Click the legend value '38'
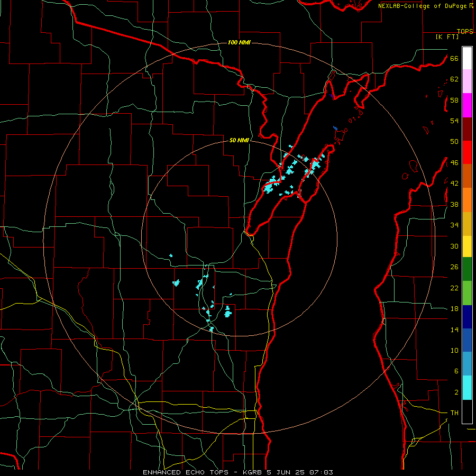The height and width of the screenshot is (476, 476). [454, 204]
